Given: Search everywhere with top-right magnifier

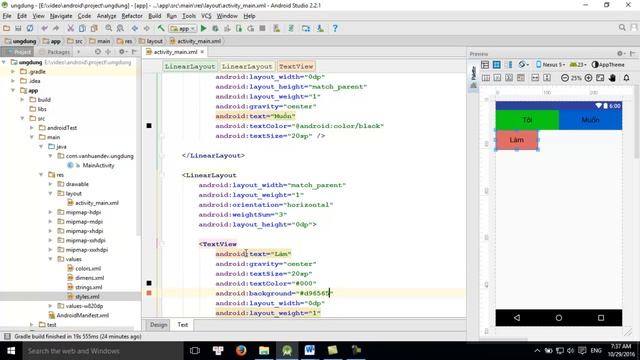Looking at the screenshot, I should [x=622, y=28].
